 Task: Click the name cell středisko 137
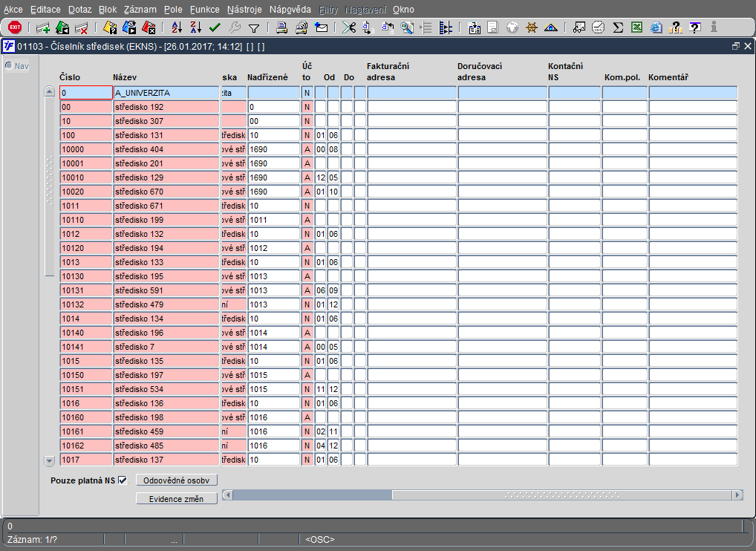[x=166, y=460]
